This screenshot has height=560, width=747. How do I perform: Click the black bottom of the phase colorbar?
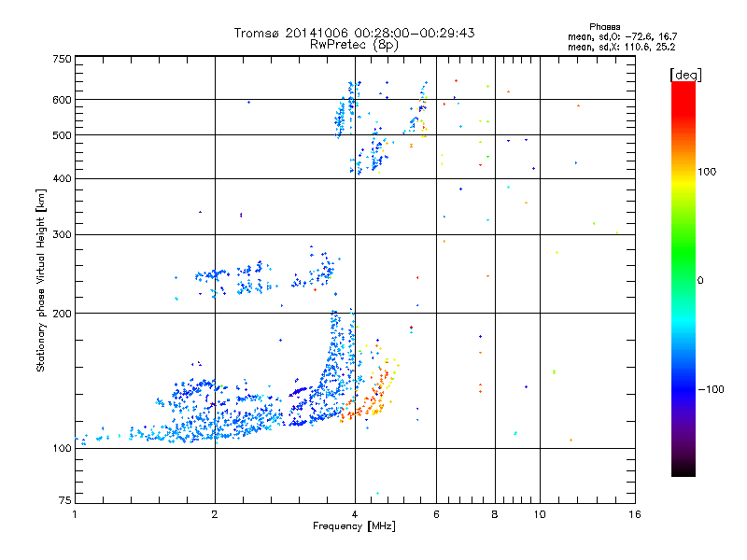click(684, 469)
